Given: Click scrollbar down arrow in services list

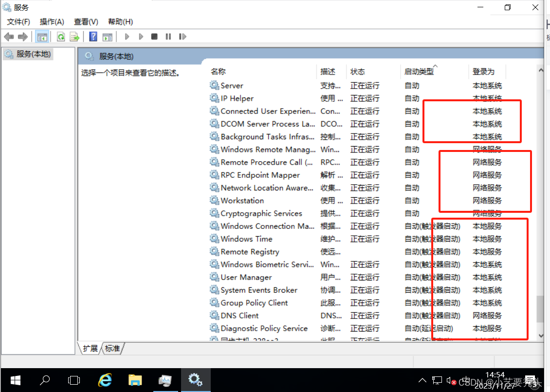Looking at the screenshot, I should click(x=541, y=336).
